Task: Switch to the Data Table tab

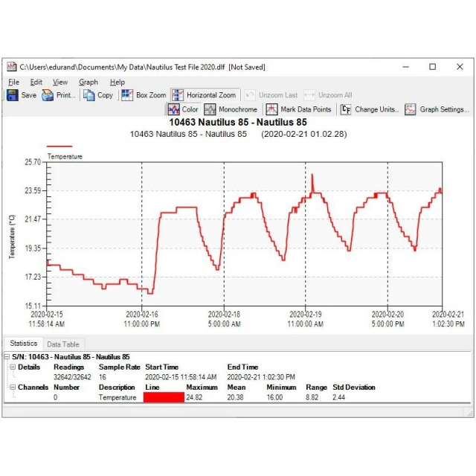Action: pyautogui.click(x=63, y=344)
